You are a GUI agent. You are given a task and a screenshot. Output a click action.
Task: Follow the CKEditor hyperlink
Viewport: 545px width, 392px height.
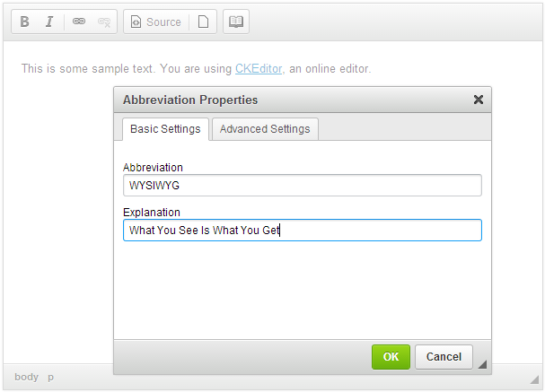click(x=259, y=68)
